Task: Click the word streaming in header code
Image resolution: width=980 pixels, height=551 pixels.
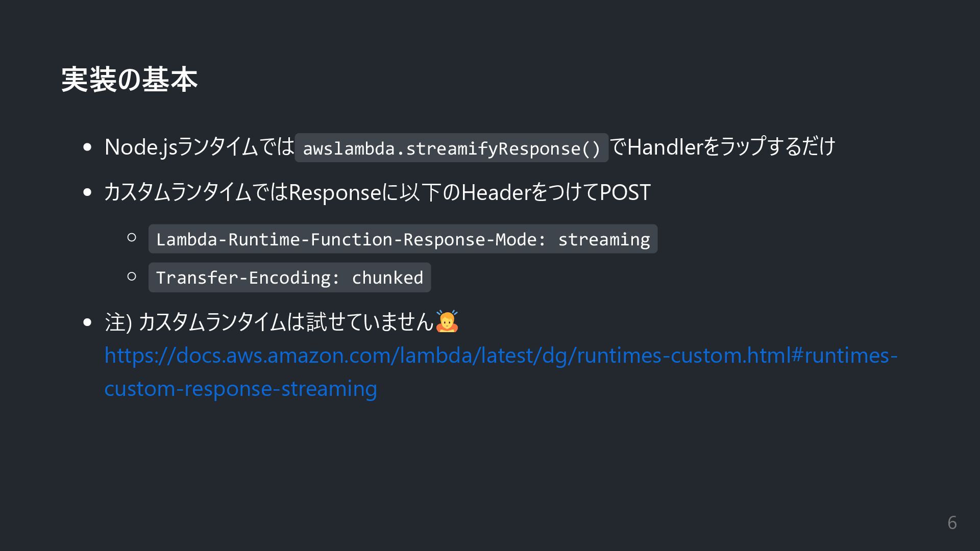Action: [604, 239]
